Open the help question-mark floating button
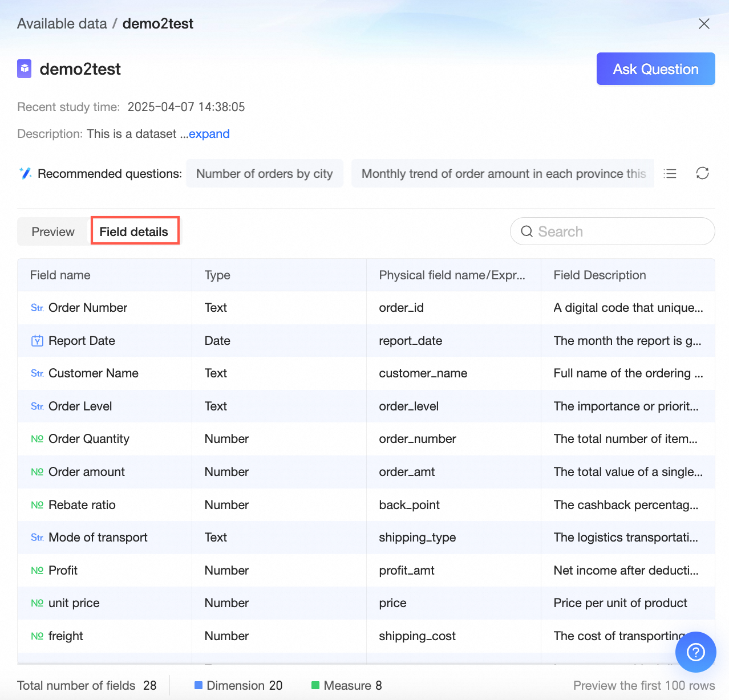Screen dimensions: 729x700 tap(696, 652)
